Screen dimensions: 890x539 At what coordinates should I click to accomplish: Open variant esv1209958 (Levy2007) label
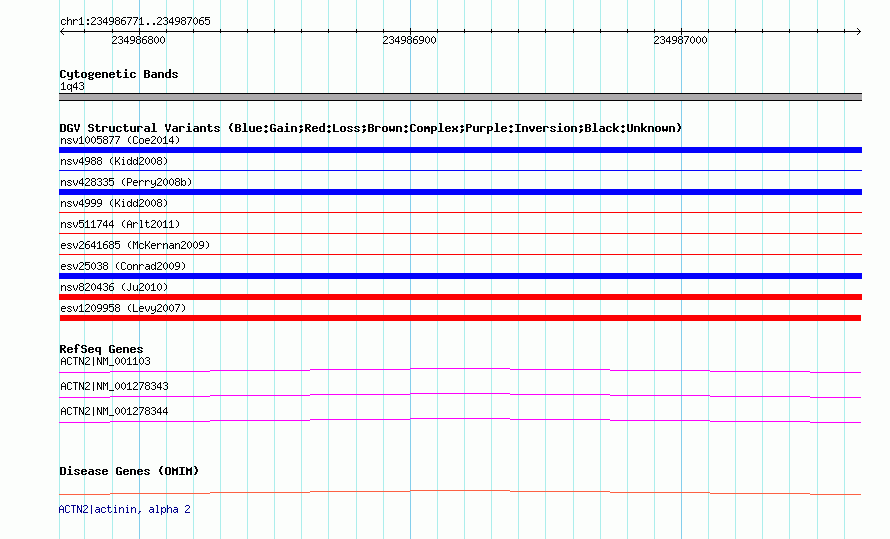coord(123,308)
